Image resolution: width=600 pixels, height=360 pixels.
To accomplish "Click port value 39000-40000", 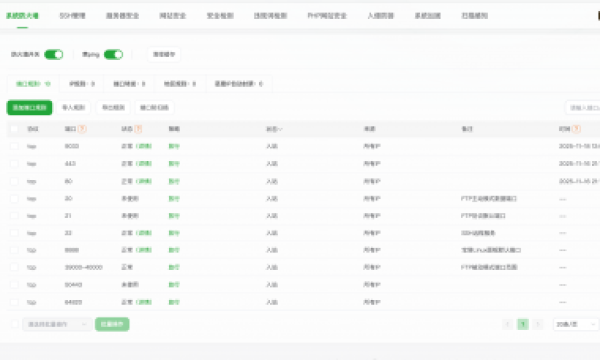I will click(83, 267).
